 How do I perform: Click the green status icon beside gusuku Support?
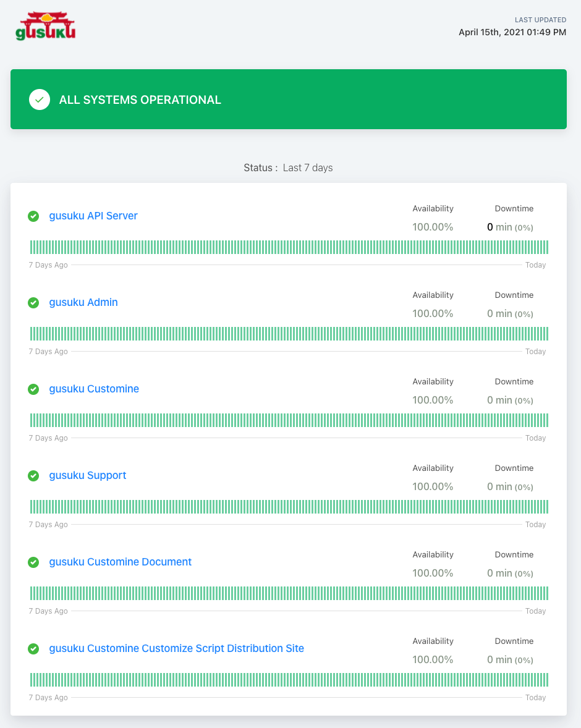[33, 476]
